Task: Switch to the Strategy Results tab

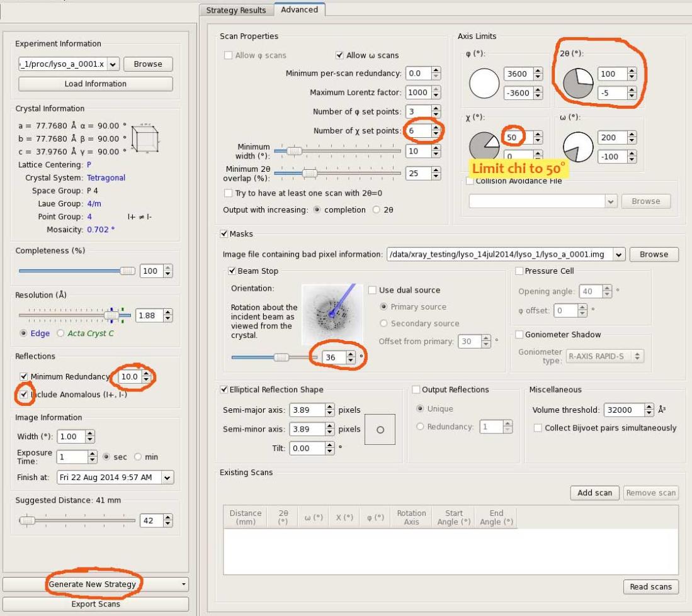Action: pyautogui.click(x=236, y=10)
